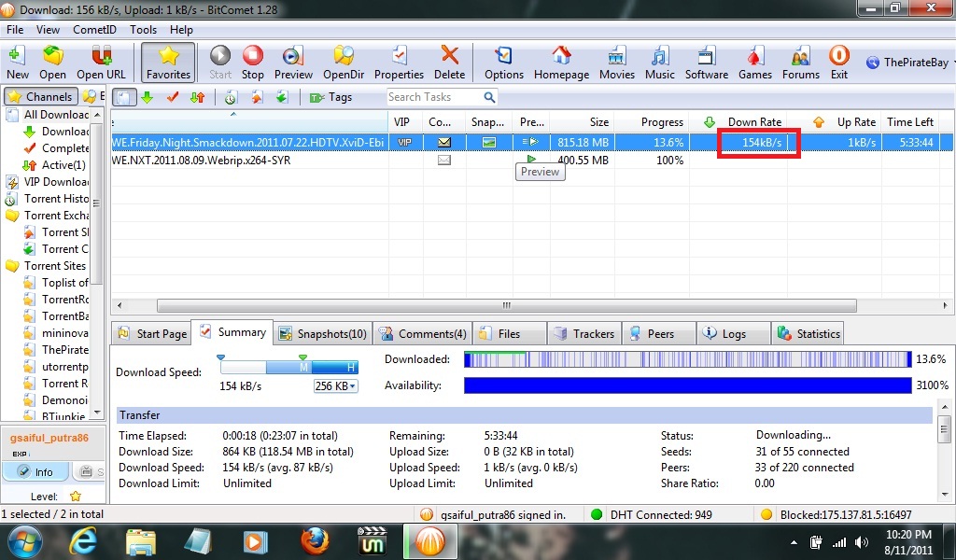Viewport: 956px width, 560px height.
Task: Click the Download Speed slider bar
Action: click(x=289, y=367)
